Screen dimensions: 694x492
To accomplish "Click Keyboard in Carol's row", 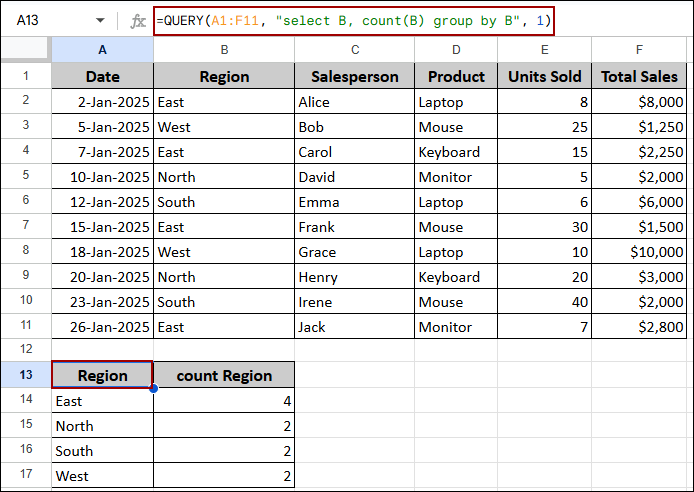I will click(456, 152).
